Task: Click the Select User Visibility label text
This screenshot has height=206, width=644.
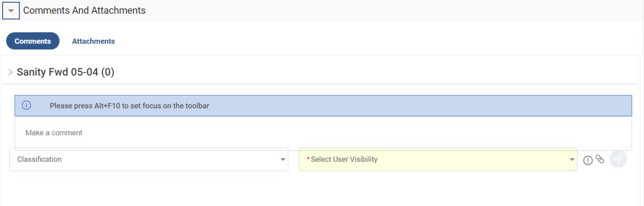Action: tap(344, 159)
